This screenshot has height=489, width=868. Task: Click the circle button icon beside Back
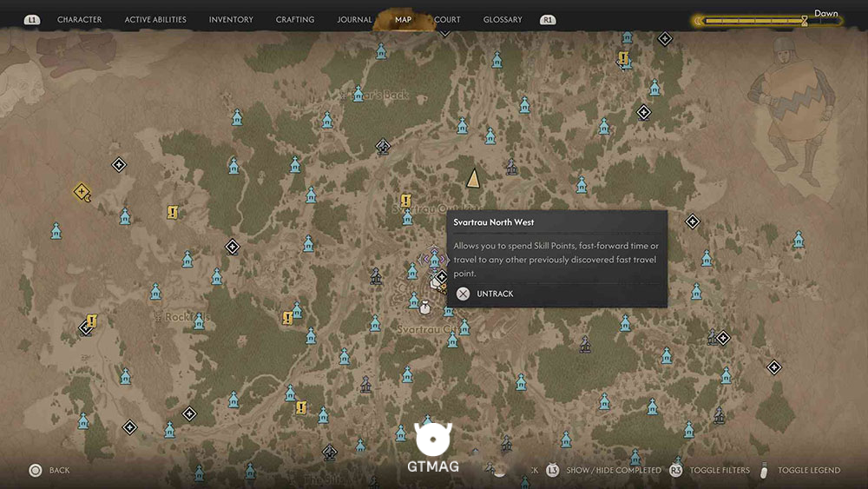point(36,470)
